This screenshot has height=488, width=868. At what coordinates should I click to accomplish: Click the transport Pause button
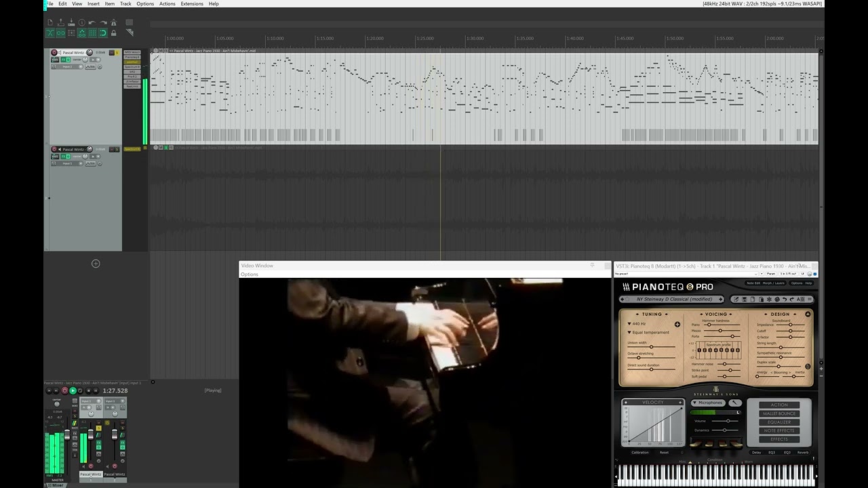96,390
